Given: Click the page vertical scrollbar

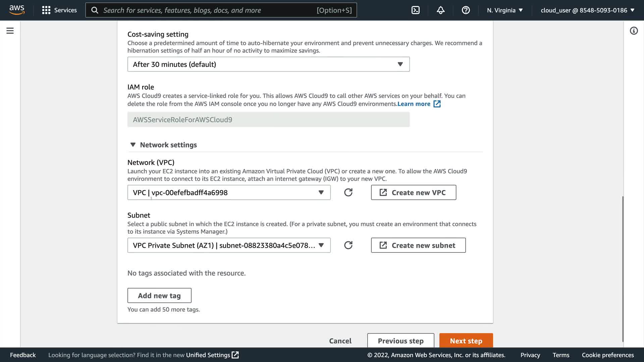Looking at the screenshot, I should pos(623,268).
